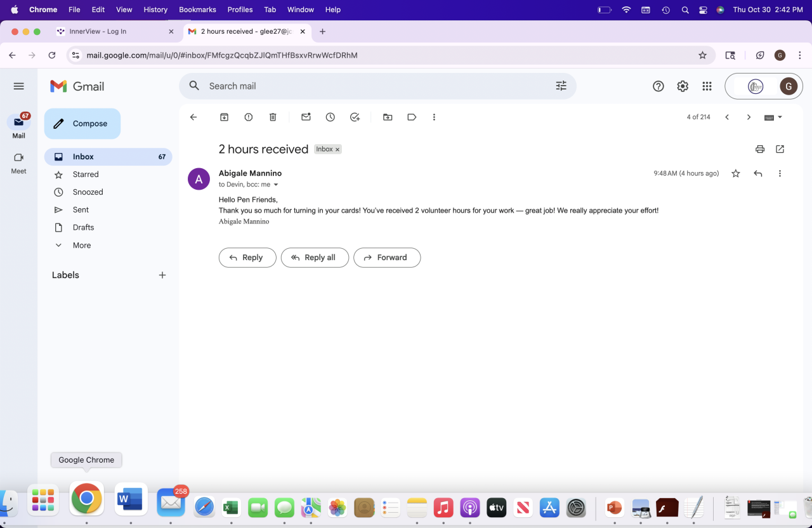Open the History menu
The image size is (812, 528).
(x=155, y=10)
